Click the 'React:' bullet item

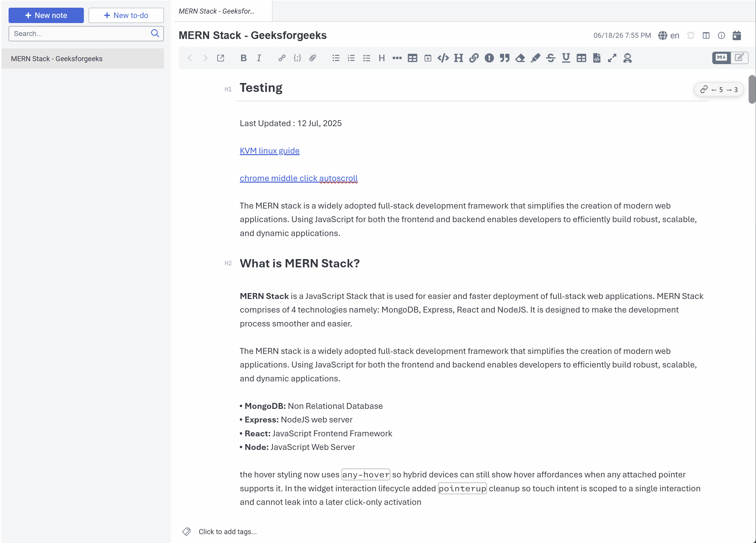click(x=316, y=433)
